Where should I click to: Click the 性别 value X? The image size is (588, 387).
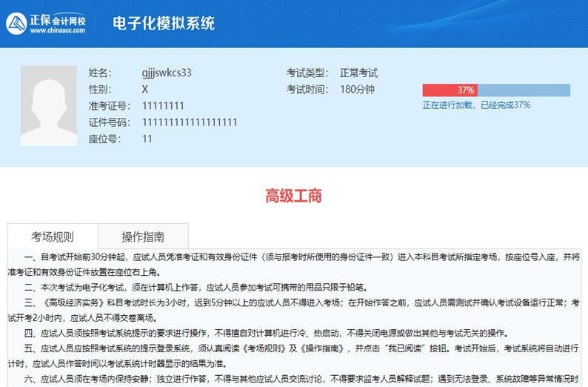145,89
